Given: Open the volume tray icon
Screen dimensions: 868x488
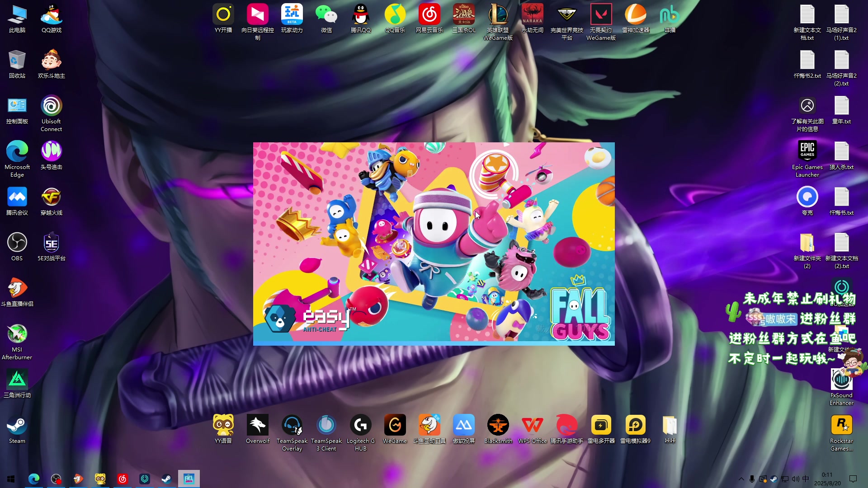Looking at the screenshot, I should tap(796, 479).
